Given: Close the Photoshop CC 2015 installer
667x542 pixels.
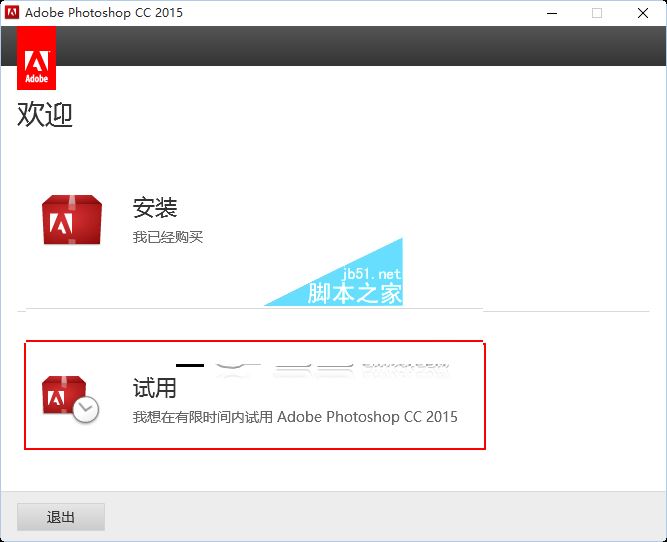Looking at the screenshot, I should tap(642, 13).
